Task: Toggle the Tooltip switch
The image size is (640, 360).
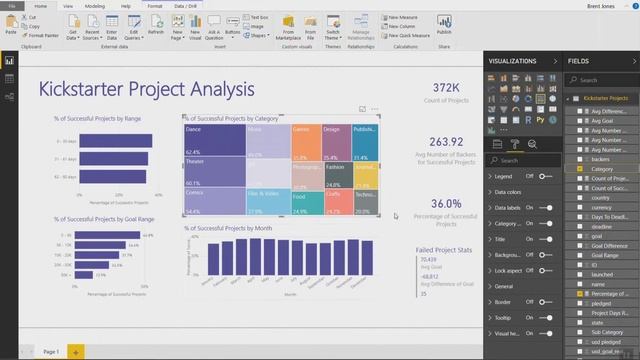Action: coord(546,318)
